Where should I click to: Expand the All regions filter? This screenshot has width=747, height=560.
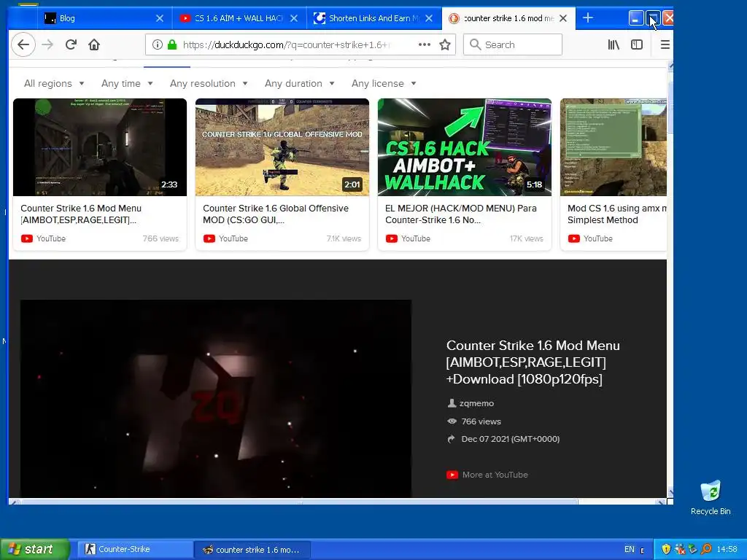(54, 83)
